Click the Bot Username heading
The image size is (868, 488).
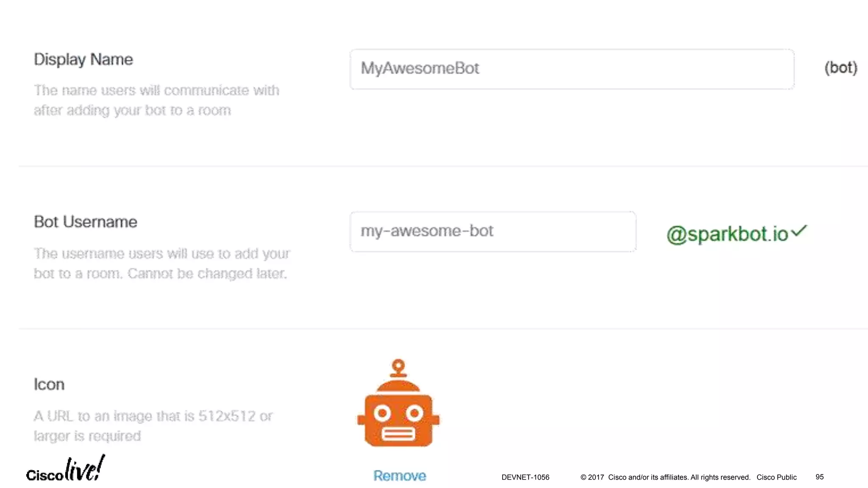[x=86, y=222]
